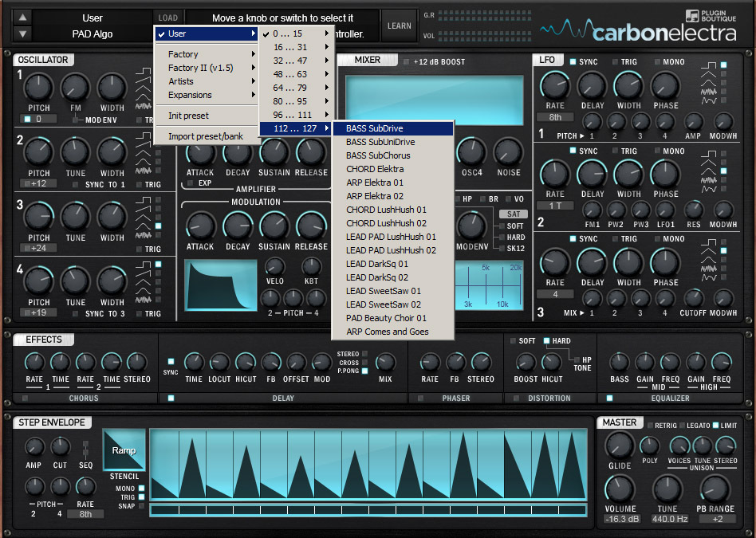
Task: Load ARP Comes and Goes preset
Action: pyautogui.click(x=393, y=332)
